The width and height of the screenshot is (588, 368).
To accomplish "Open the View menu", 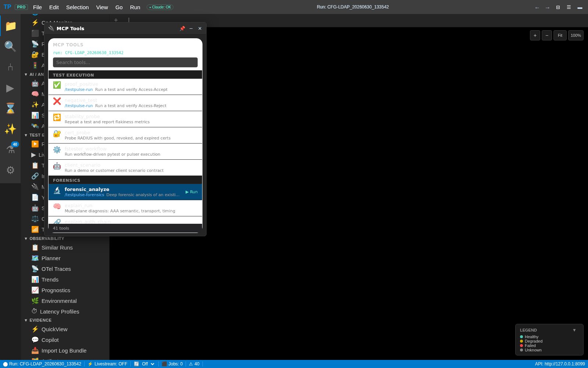I will click(x=102, y=7).
